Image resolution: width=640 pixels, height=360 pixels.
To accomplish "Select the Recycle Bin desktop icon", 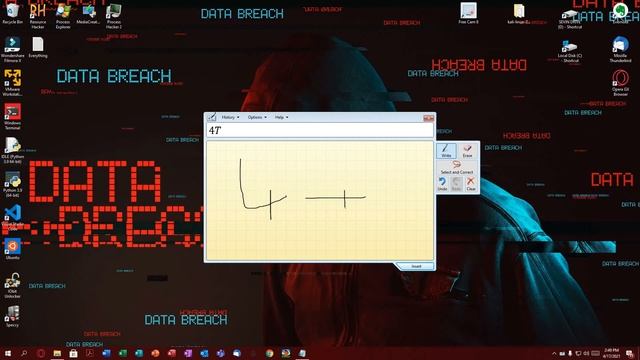I will pos(12,14).
